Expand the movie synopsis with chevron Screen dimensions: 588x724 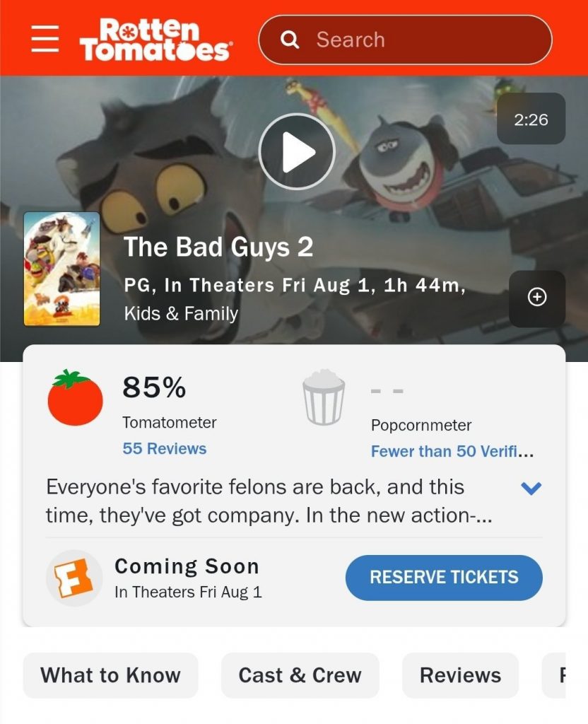(531, 488)
